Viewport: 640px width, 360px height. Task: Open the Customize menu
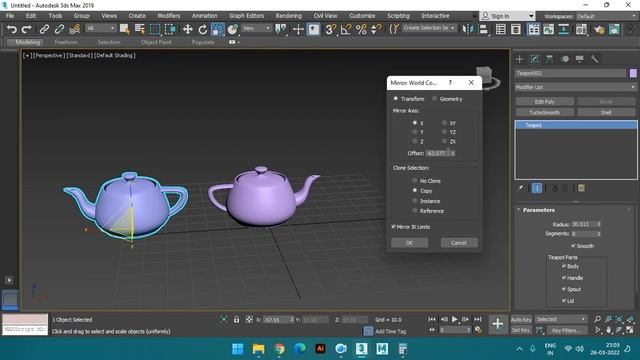pos(362,16)
